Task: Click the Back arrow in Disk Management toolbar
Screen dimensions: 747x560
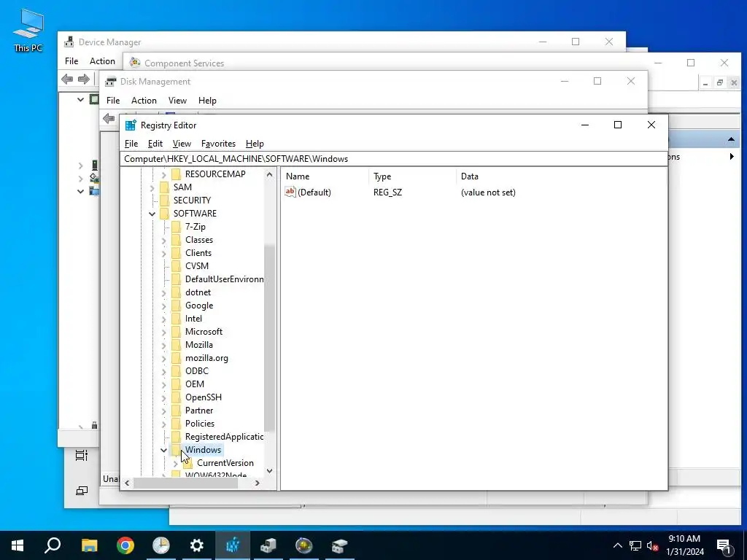Action: (109, 119)
